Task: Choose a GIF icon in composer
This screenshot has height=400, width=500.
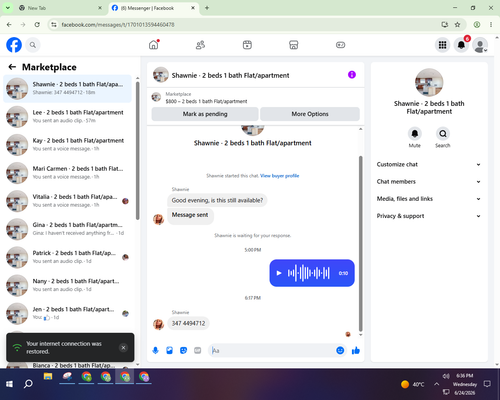Action: coord(198,350)
